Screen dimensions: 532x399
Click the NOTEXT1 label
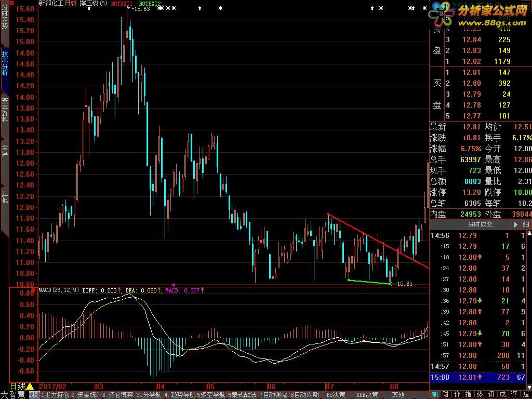point(124,4)
